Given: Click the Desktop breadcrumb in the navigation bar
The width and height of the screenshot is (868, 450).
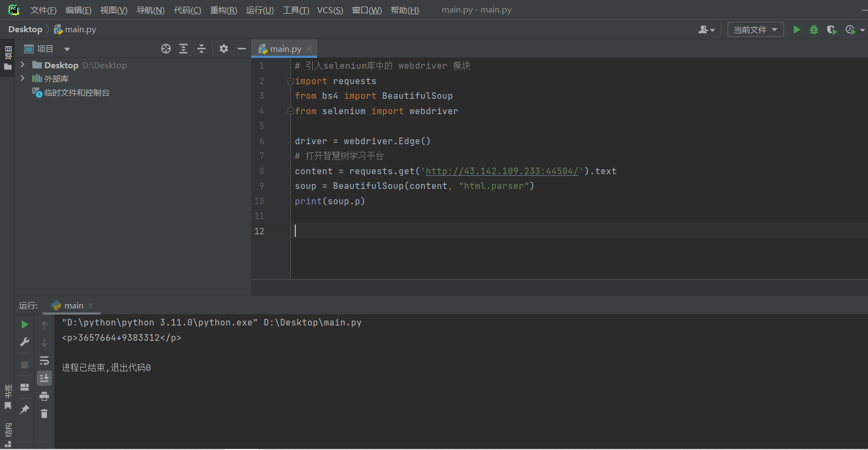Looking at the screenshot, I should pos(25,29).
